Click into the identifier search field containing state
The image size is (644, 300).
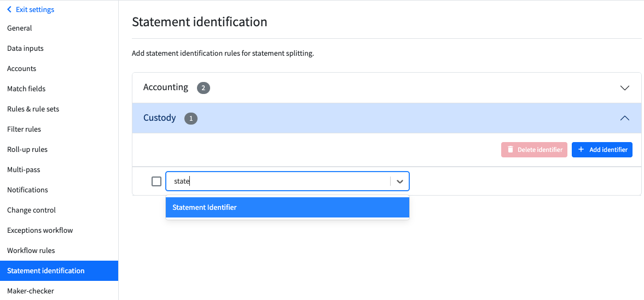(278, 181)
